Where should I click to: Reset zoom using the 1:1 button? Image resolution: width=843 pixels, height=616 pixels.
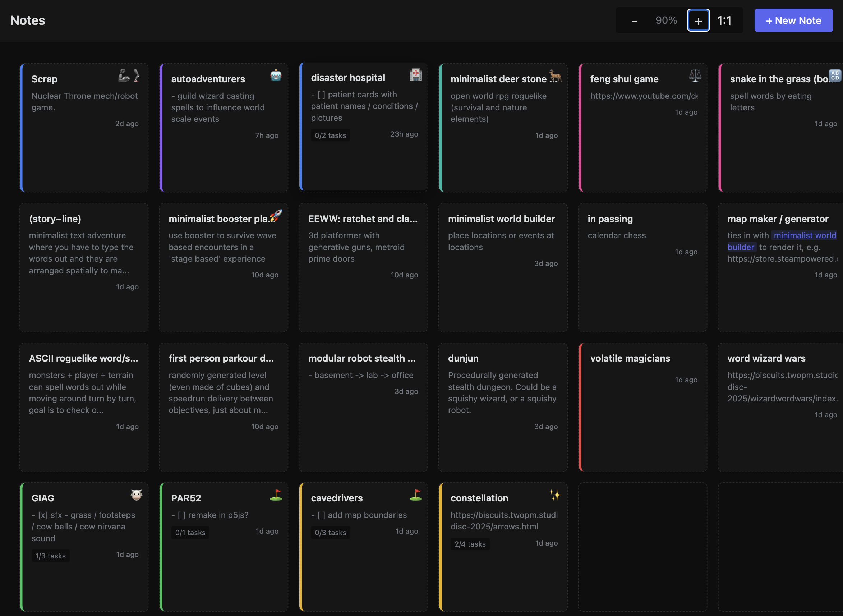pos(724,20)
